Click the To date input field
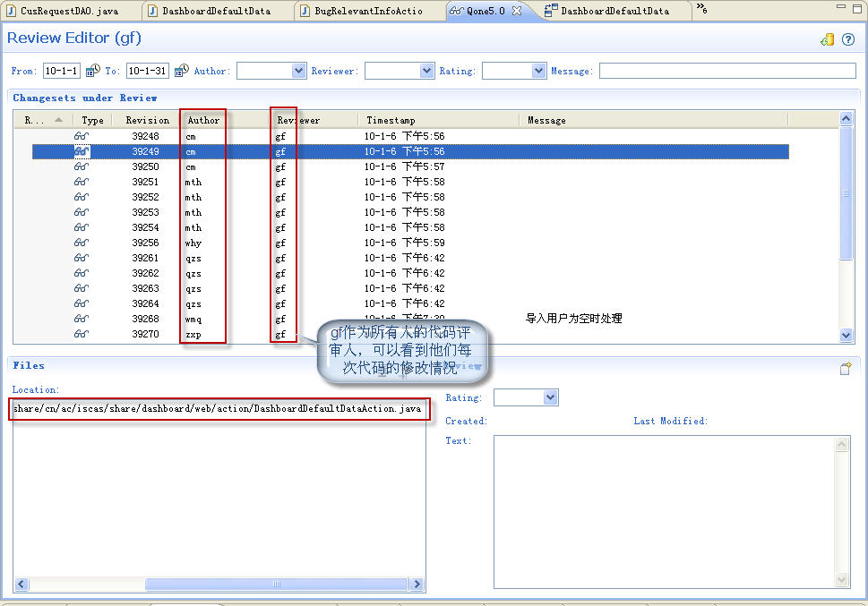This screenshot has height=606, width=868. pos(147,71)
